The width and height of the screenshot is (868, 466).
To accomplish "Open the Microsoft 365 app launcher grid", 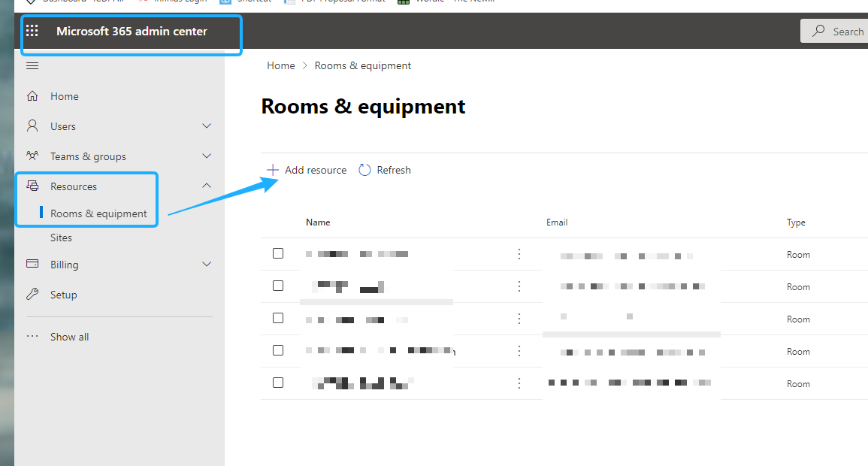I will (x=32, y=30).
